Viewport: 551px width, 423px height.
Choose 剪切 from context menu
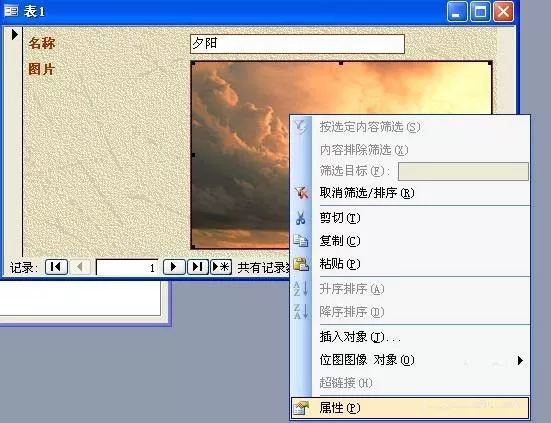[410, 218]
